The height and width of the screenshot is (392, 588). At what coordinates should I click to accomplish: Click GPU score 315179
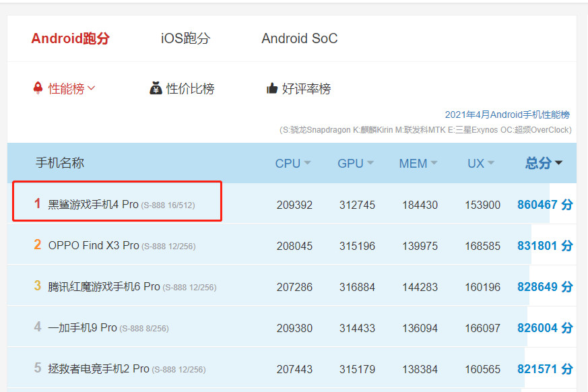click(x=357, y=370)
